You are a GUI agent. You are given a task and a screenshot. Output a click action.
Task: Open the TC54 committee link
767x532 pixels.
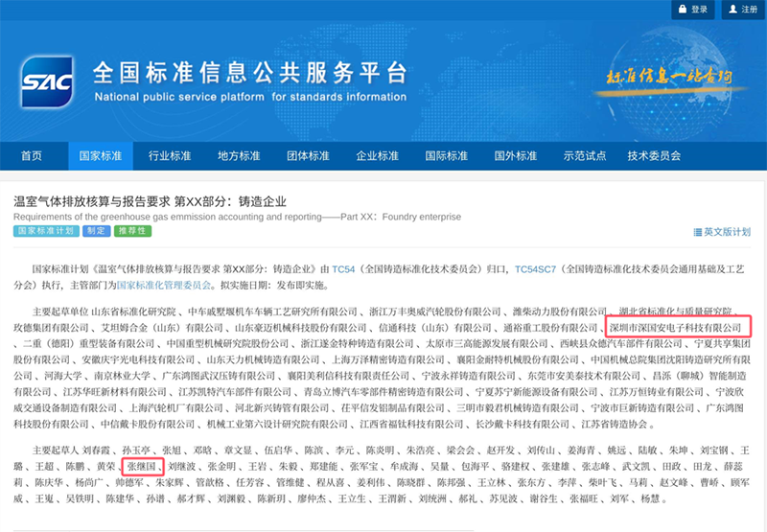point(346,270)
